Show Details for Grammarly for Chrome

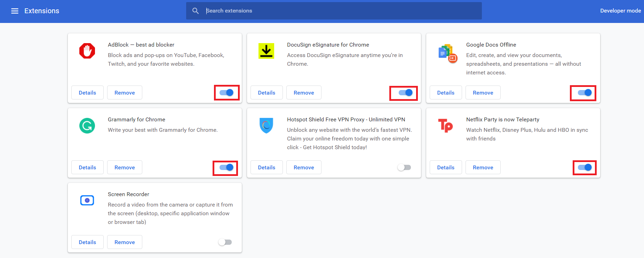(x=87, y=167)
